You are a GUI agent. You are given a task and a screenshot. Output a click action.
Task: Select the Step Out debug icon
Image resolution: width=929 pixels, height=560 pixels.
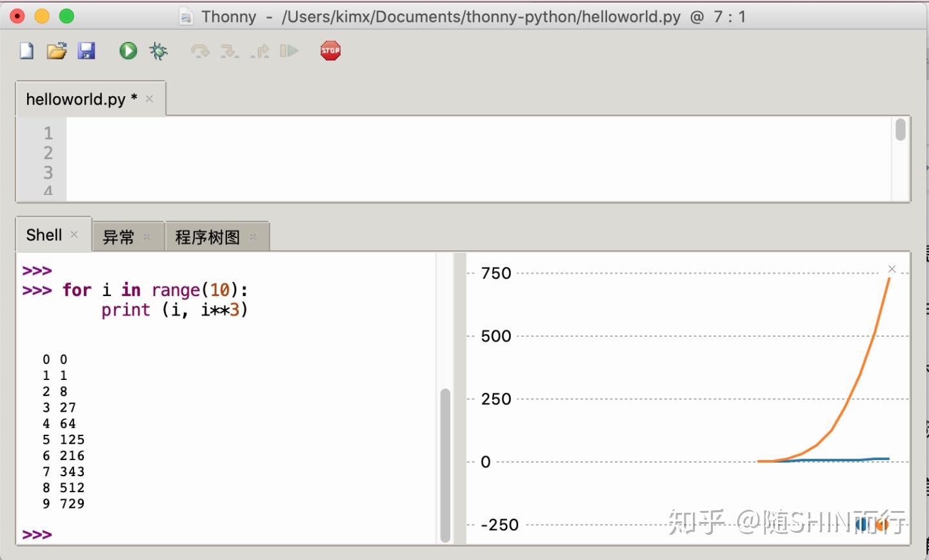260,50
